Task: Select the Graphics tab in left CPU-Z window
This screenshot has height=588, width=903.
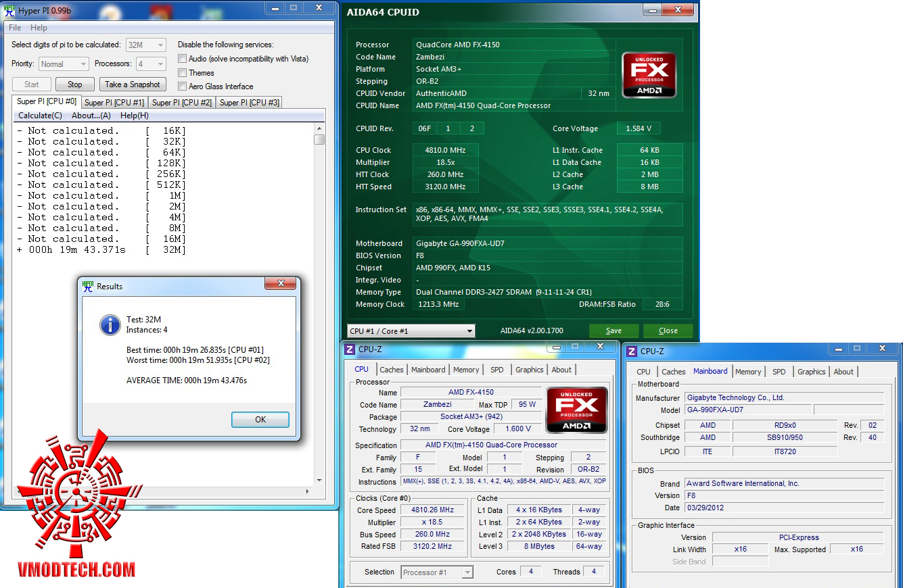Action: 530,370
